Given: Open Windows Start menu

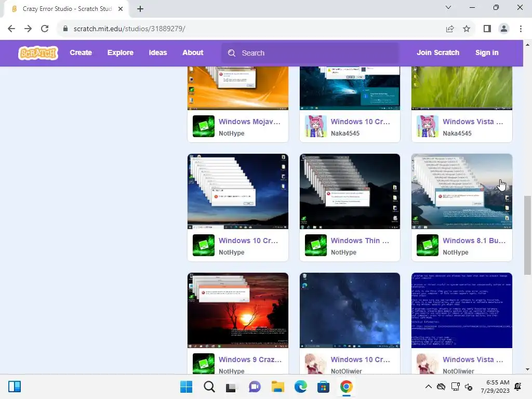Looking at the screenshot, I should click(186, 387).
